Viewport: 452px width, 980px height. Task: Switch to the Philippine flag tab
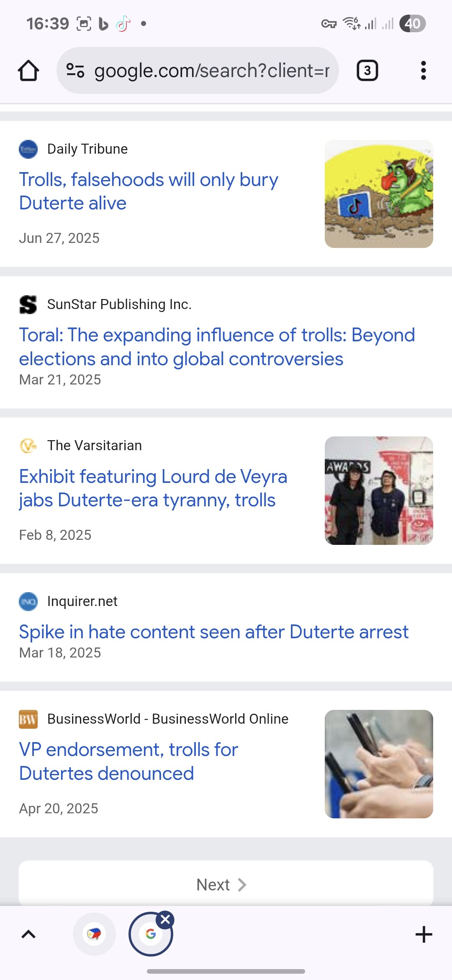click(94, 934)
